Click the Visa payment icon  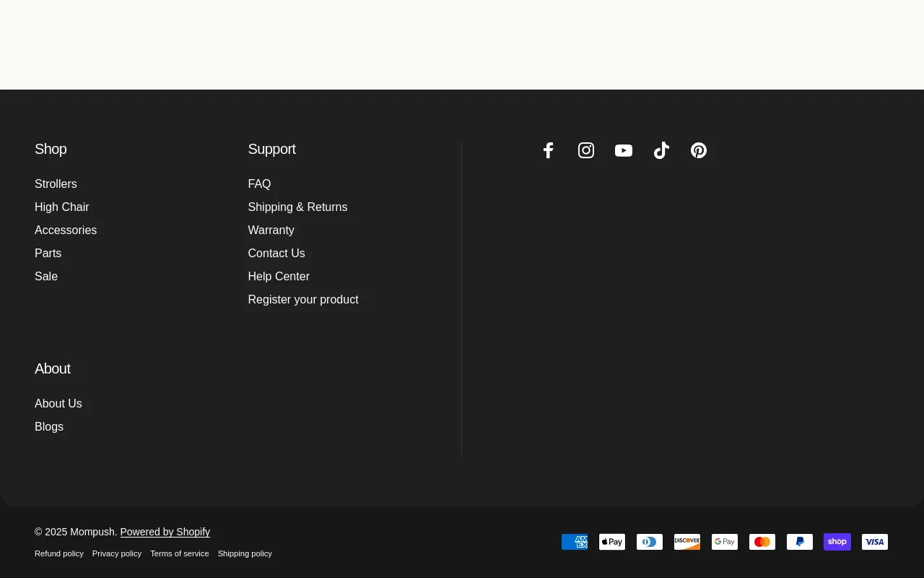875,542
